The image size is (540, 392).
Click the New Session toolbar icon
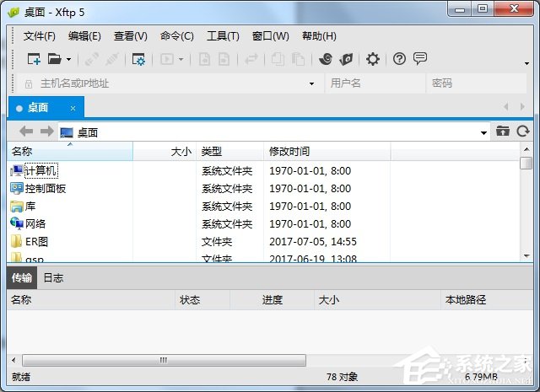[x=34, y=59]
